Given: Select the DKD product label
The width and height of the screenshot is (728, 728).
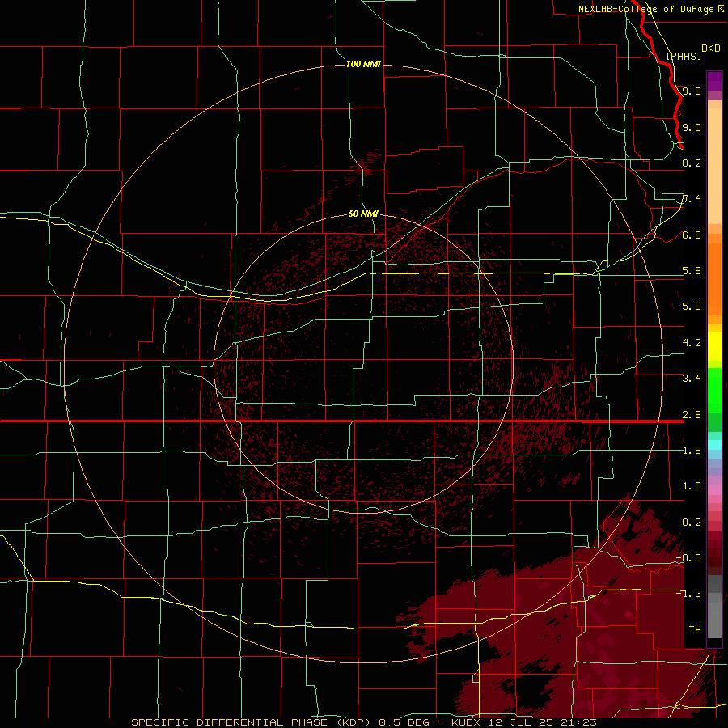Looking at the screenshot, I should click(x=711, y=49).
